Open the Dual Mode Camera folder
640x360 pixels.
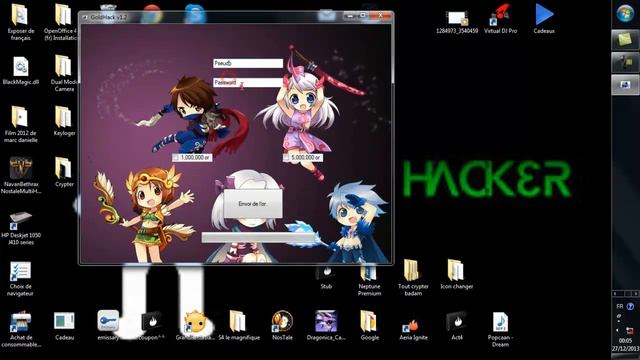64,66
